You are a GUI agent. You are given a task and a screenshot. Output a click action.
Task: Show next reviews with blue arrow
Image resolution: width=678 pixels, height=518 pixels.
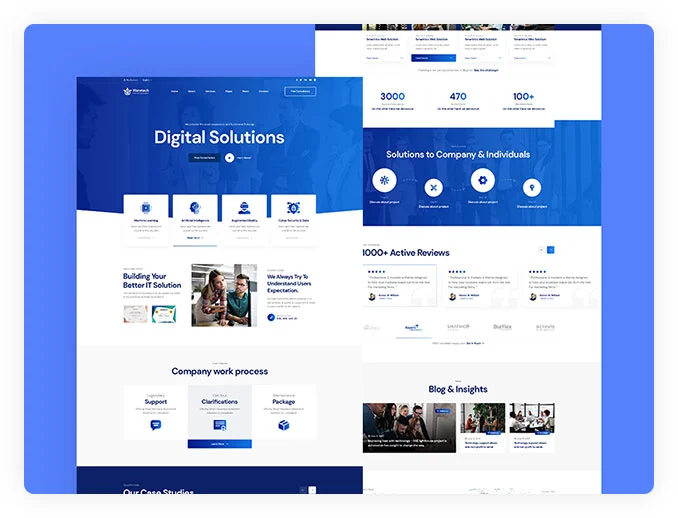pyautogui.click(x=551, y=250)
